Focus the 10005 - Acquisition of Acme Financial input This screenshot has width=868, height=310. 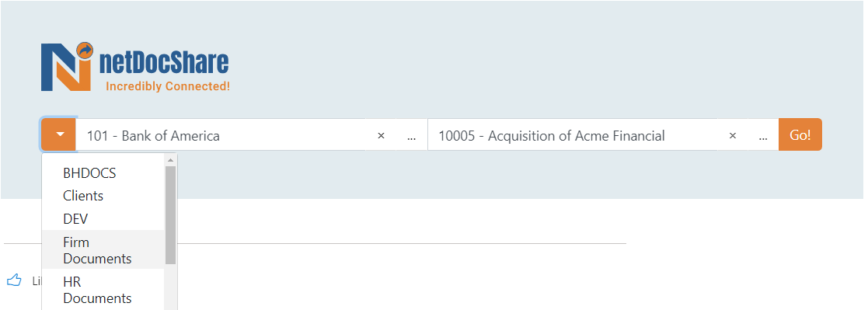tap(573, 136)
